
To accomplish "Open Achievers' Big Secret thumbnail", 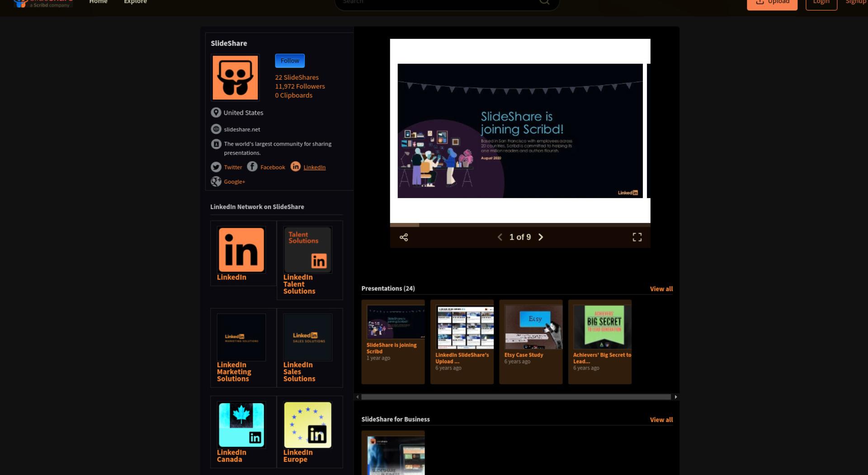I will pos(602,327).
